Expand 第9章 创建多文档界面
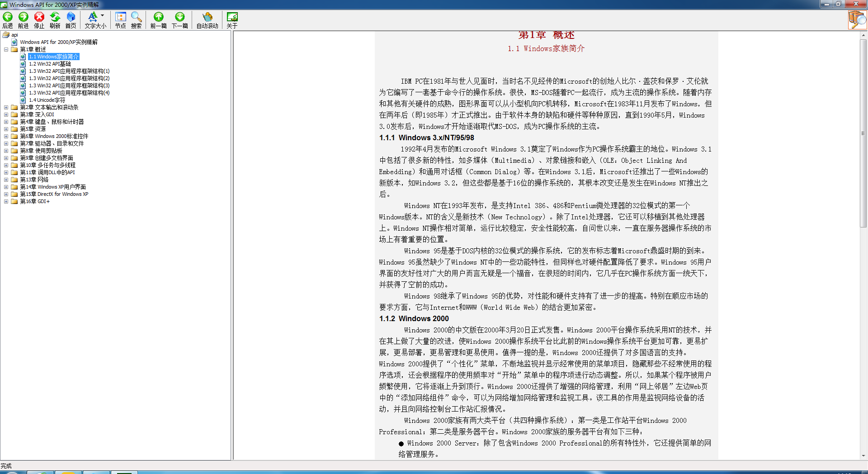Image resolution: width=868 pixels, height=474 pixels. coord(6,158)
